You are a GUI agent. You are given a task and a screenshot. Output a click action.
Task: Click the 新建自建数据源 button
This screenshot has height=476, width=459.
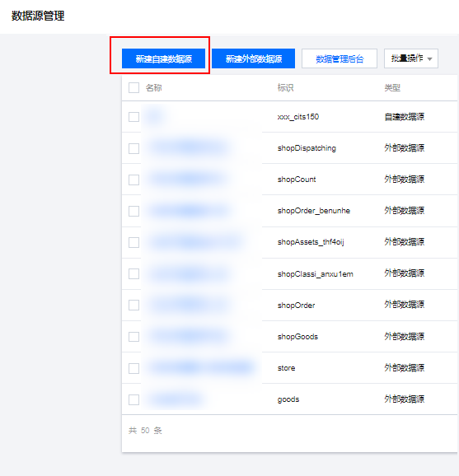(x=163, y=58)
